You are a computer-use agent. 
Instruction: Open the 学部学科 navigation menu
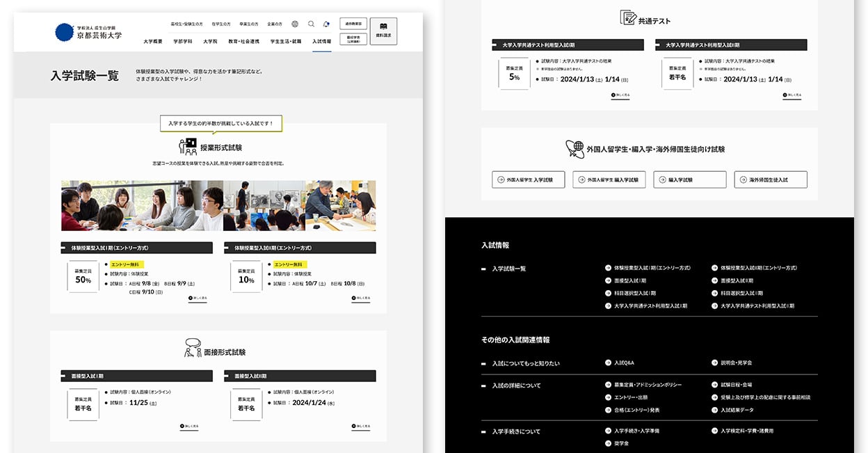tap(183, 42)
